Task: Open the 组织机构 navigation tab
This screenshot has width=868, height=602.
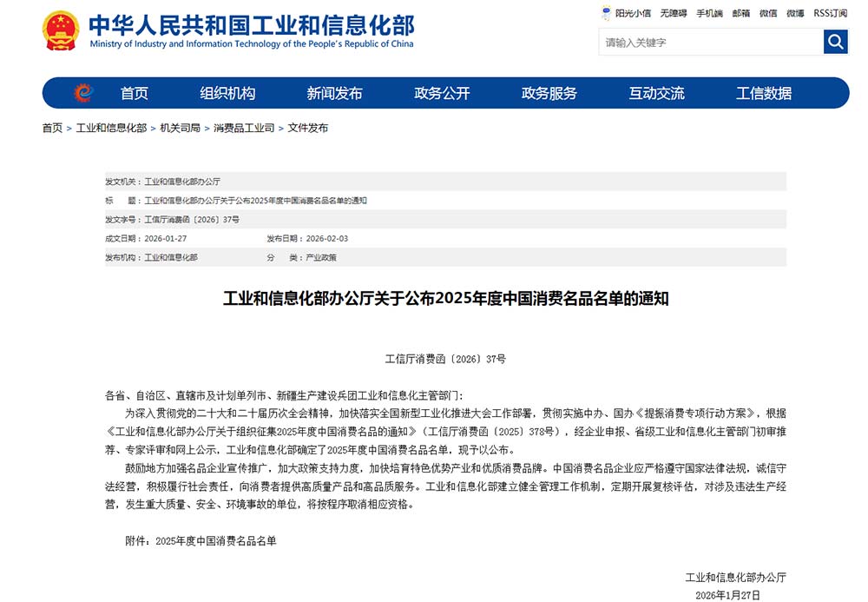Action: coord(227,93)
